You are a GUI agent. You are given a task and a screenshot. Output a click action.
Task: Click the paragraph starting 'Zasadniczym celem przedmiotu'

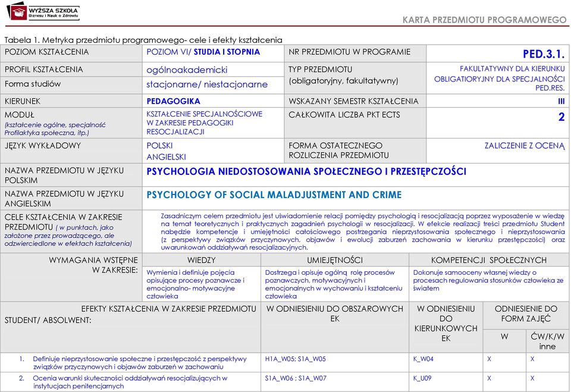point(363,232)
